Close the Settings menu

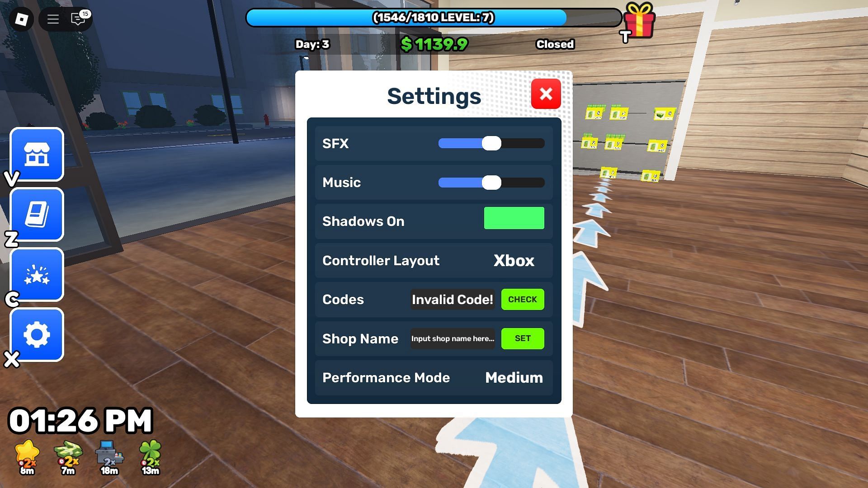pyautogui.click(x=545, y=93)
